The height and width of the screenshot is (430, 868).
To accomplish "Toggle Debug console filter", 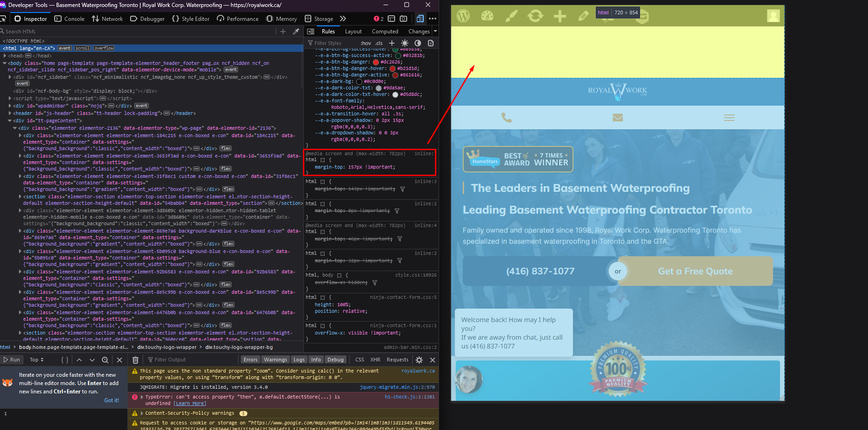I will pyautogui.click(x=336, y=360).
